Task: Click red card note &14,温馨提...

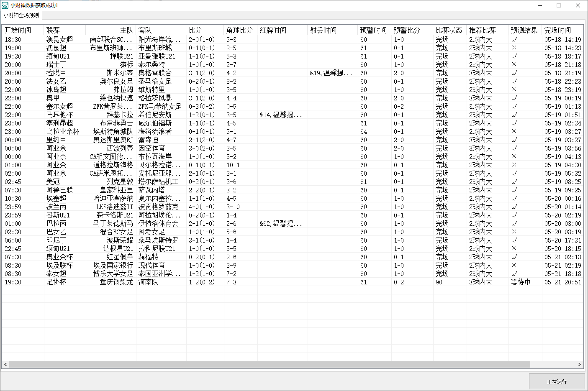Action: pyautogui.click(x=280, y=115)
